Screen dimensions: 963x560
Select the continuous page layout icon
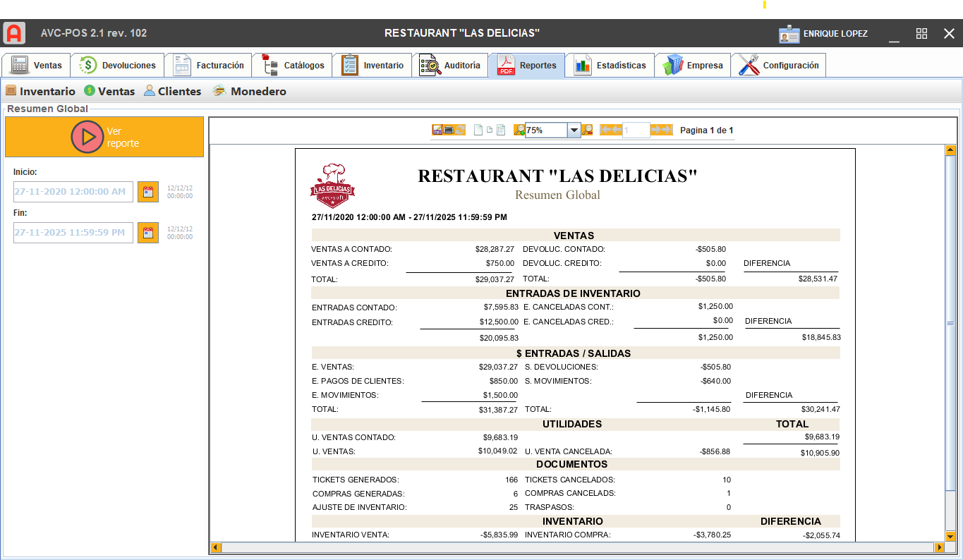pos(501,130)
